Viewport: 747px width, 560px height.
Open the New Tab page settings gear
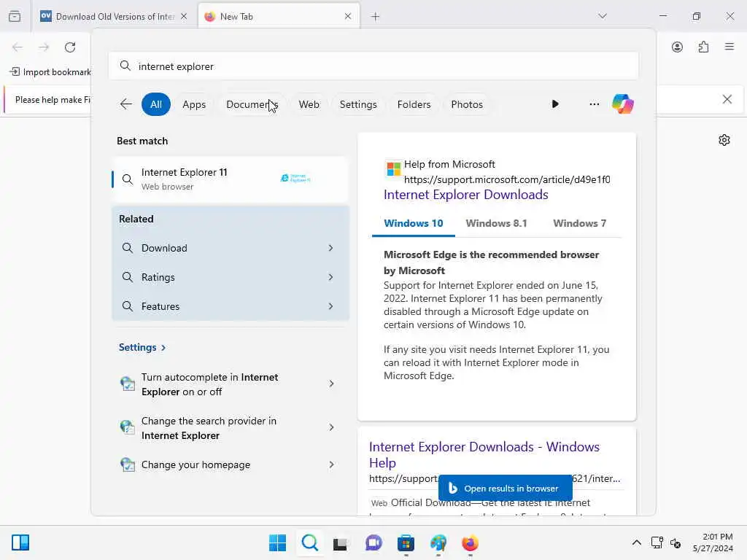click(724, 140)
